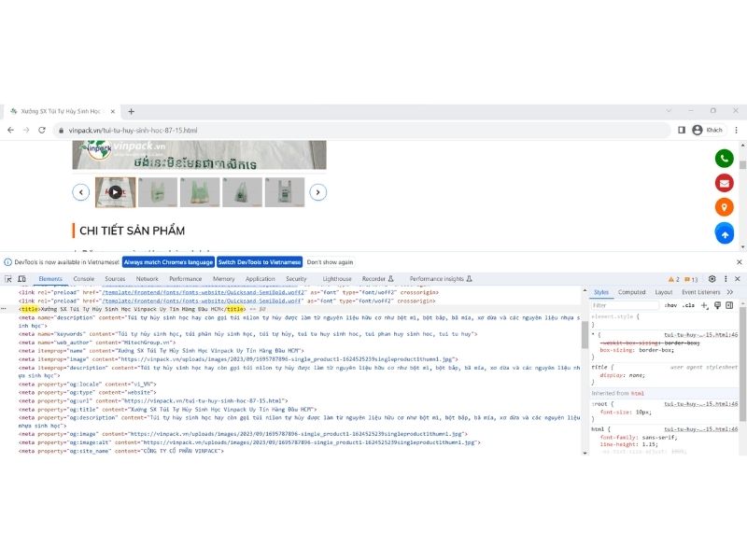
Task: Toggle the .cls element classes panel
Action: [x=688, y=305]
